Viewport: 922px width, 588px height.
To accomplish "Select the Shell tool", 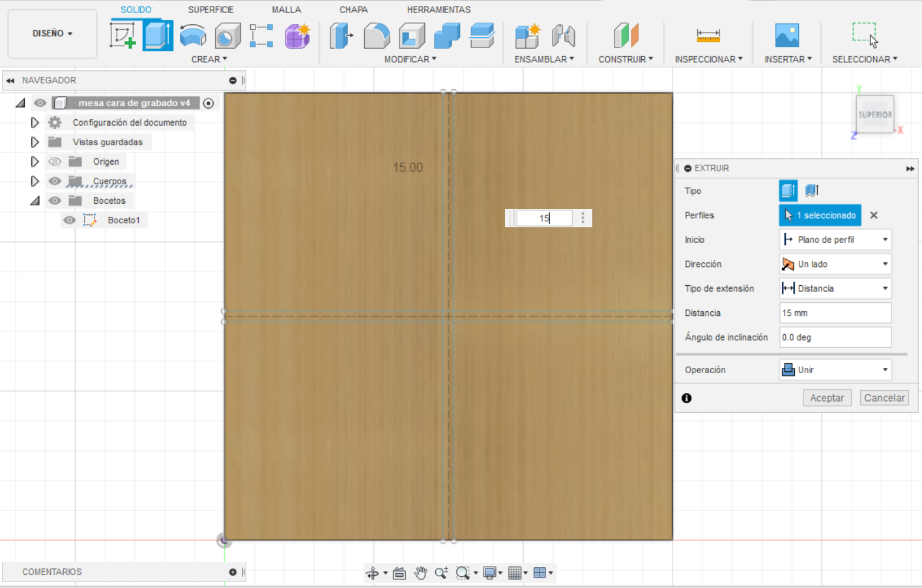I will (x=412, y=35).
